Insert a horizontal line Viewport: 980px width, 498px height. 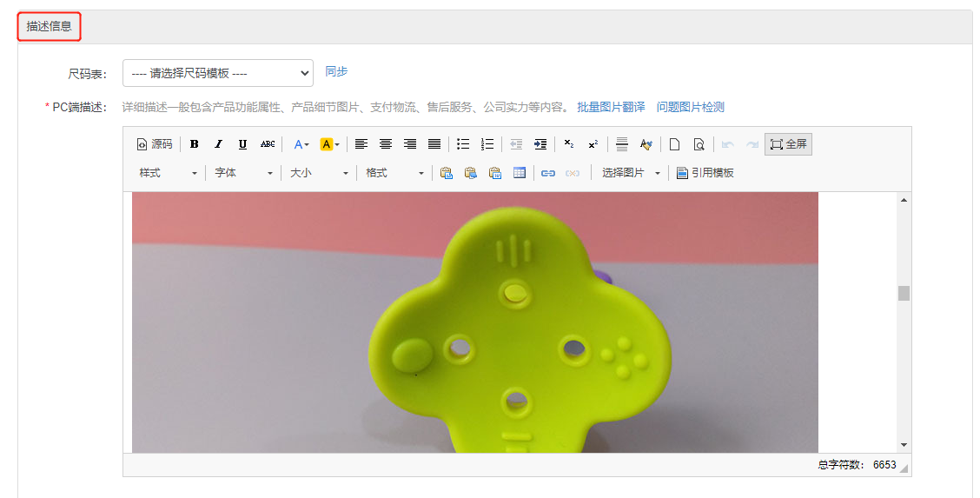click(622, 144)
